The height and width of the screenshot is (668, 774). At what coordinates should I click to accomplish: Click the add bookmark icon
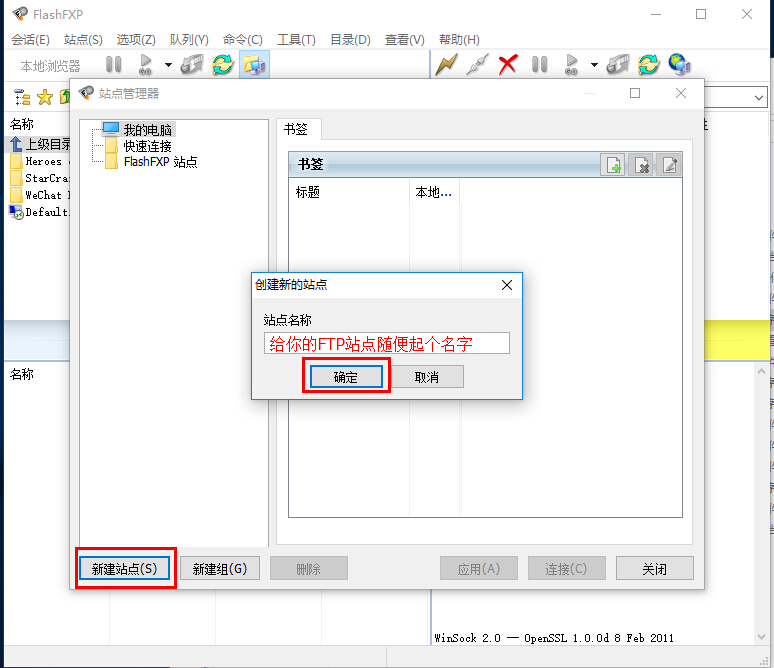pyautogui.click(x=613, y=165)
